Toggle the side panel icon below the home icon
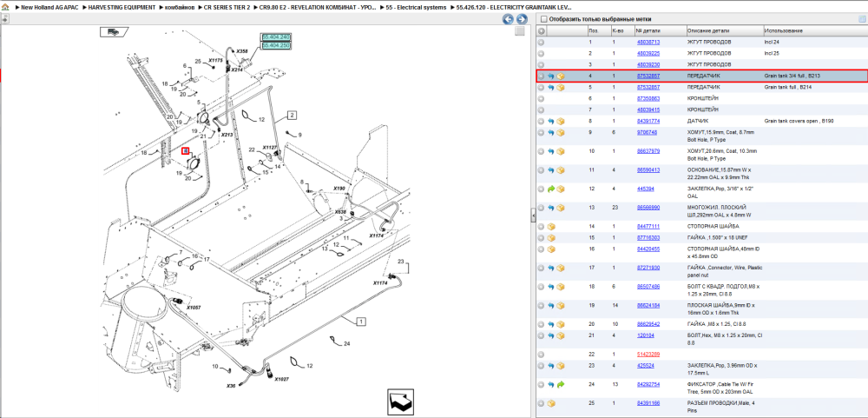The height and width of the screenshot is (418, 868). 5,19
